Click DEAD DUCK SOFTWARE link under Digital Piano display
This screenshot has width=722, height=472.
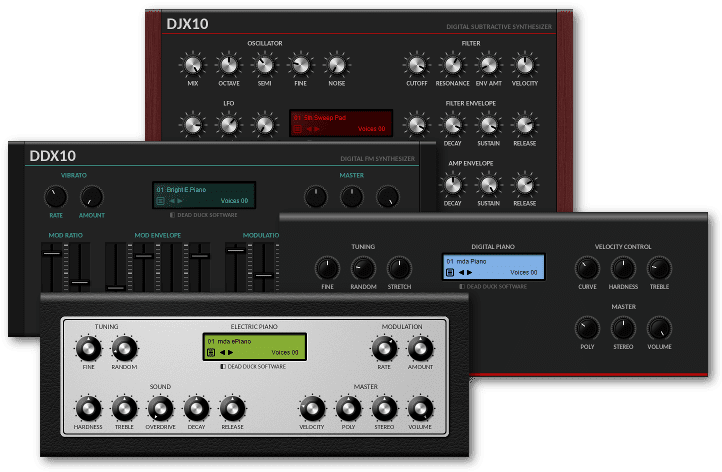493,286
